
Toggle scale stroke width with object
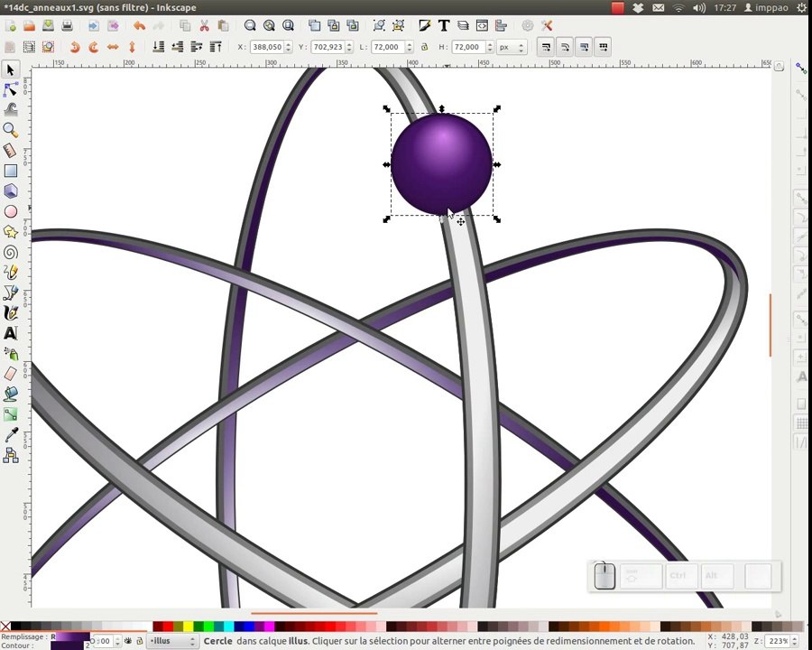tap(546, 47)
